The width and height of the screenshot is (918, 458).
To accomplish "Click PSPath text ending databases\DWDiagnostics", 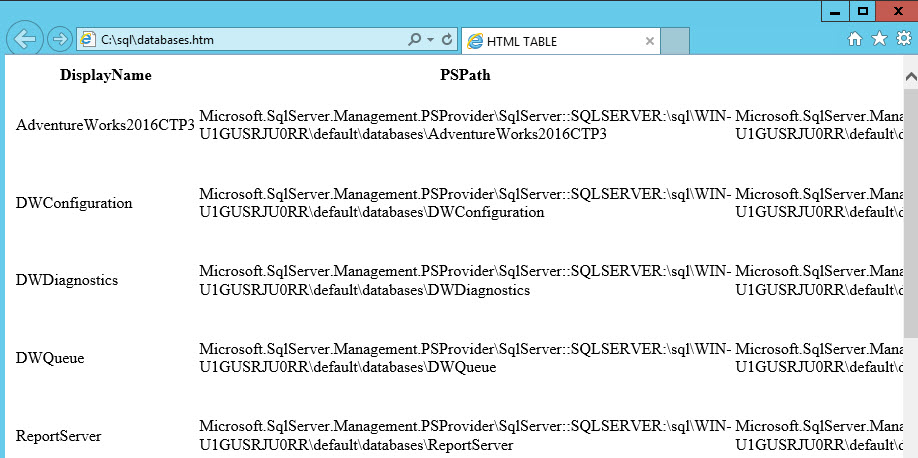I will point(465,281).
